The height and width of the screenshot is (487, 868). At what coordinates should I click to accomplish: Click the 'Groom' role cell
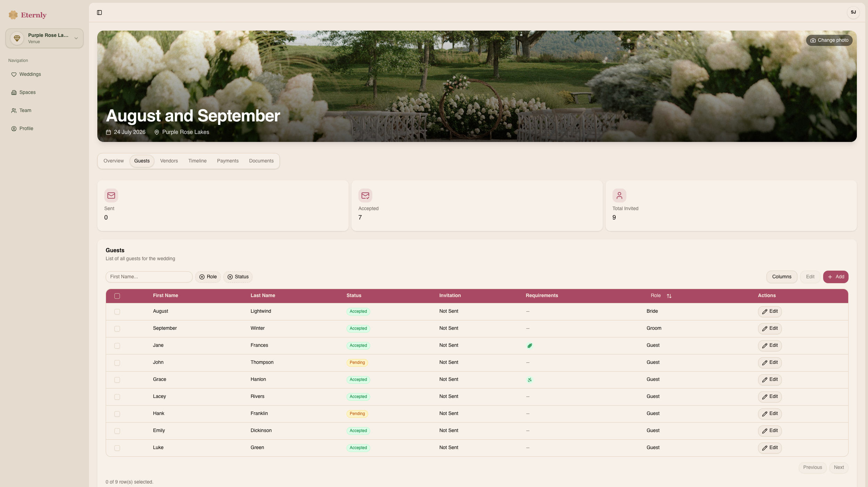click(654, 328)
